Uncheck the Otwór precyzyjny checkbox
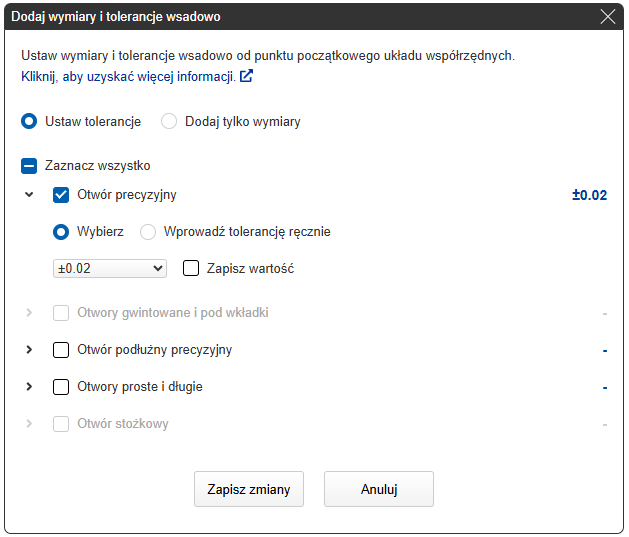This screenshot has height=537, width=629. tap(61, 195)
